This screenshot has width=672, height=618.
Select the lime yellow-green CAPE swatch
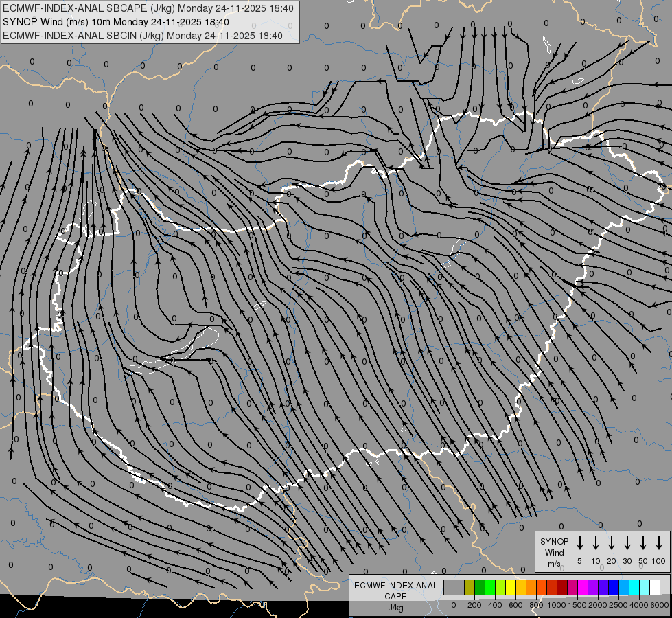(x=500, y=587)
